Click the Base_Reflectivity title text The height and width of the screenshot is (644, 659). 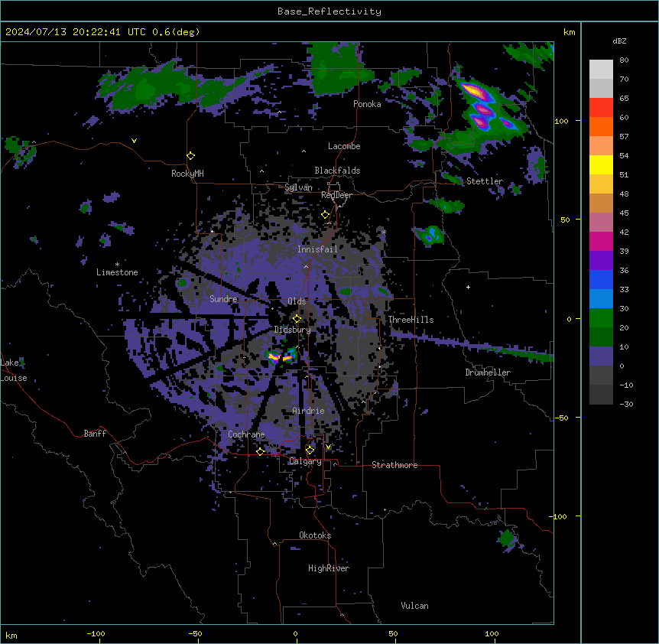click(329, 11)
